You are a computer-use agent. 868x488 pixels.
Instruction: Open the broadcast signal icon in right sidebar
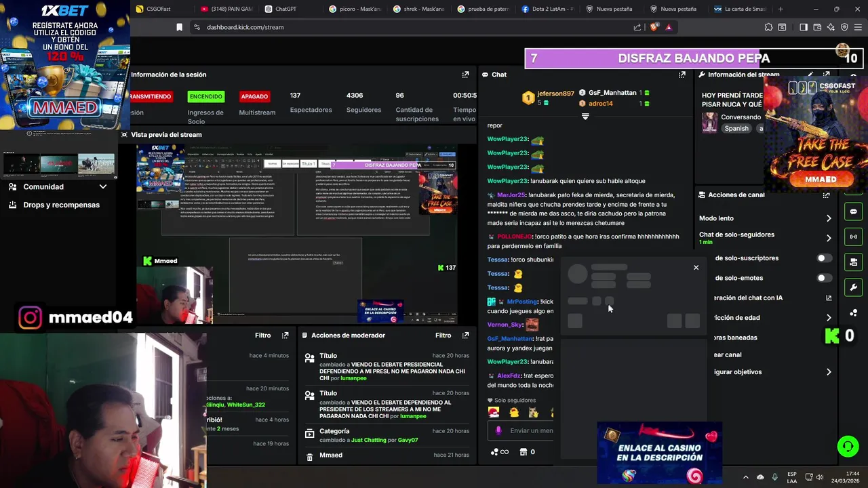(x=853, y=237)
